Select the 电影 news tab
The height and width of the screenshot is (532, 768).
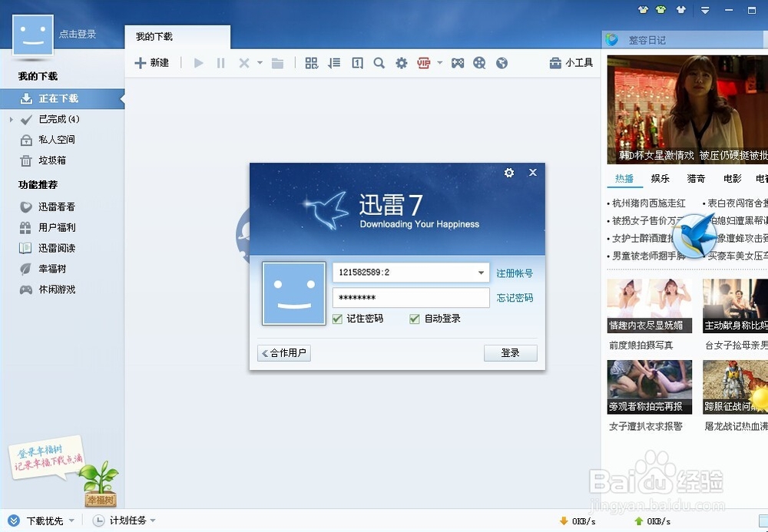732,179
